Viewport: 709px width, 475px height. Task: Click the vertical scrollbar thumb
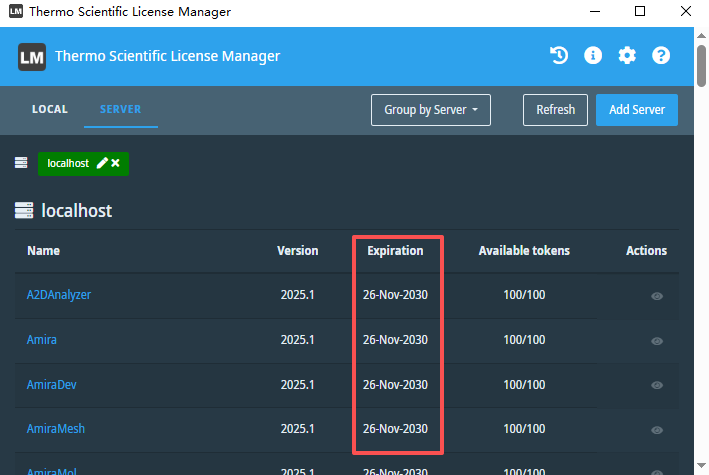point(701,66)
